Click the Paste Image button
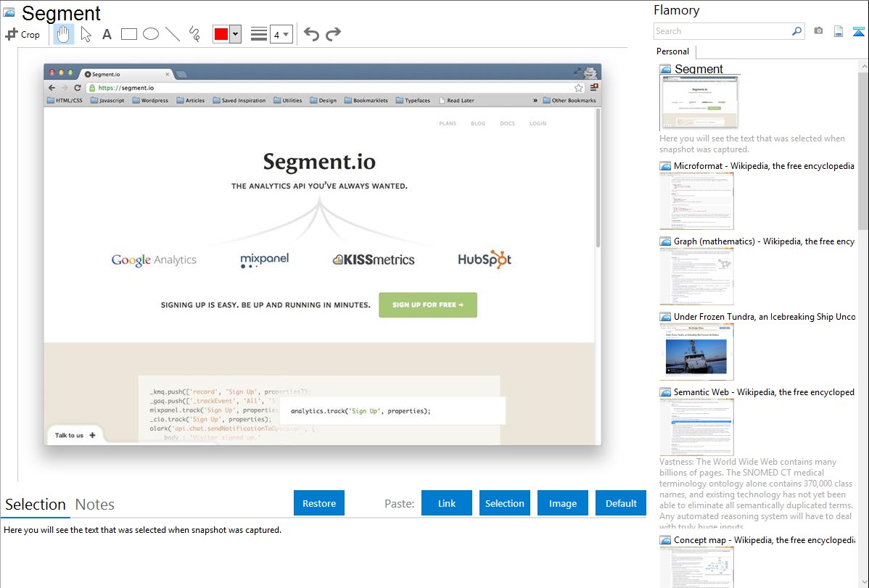 tap(562, 503)
